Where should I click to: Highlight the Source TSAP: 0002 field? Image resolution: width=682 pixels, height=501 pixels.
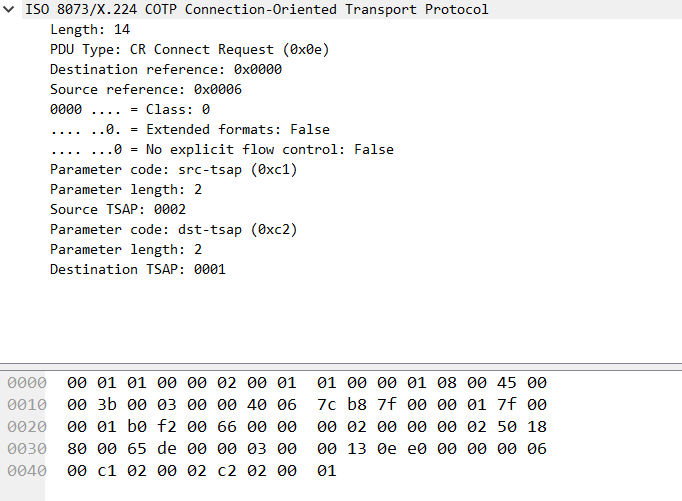pyautogui.click(x=117, y=209)
